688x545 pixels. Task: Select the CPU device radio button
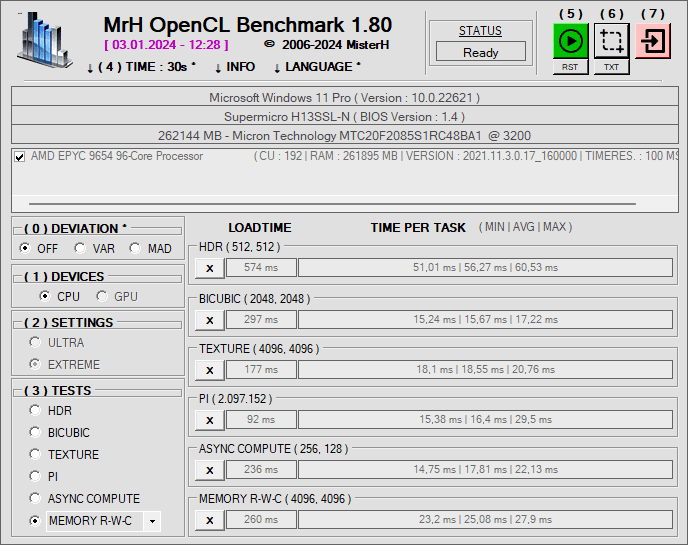(x=45, y=296)
